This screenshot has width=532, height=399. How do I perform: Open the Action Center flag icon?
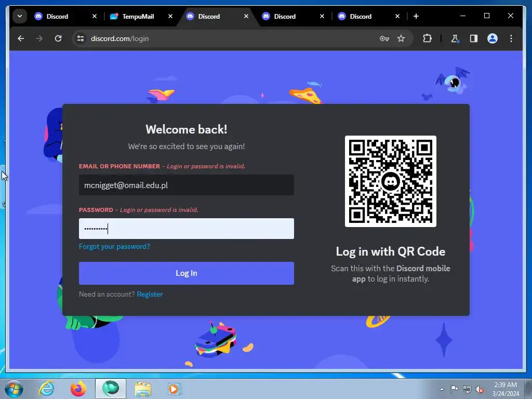454,389
